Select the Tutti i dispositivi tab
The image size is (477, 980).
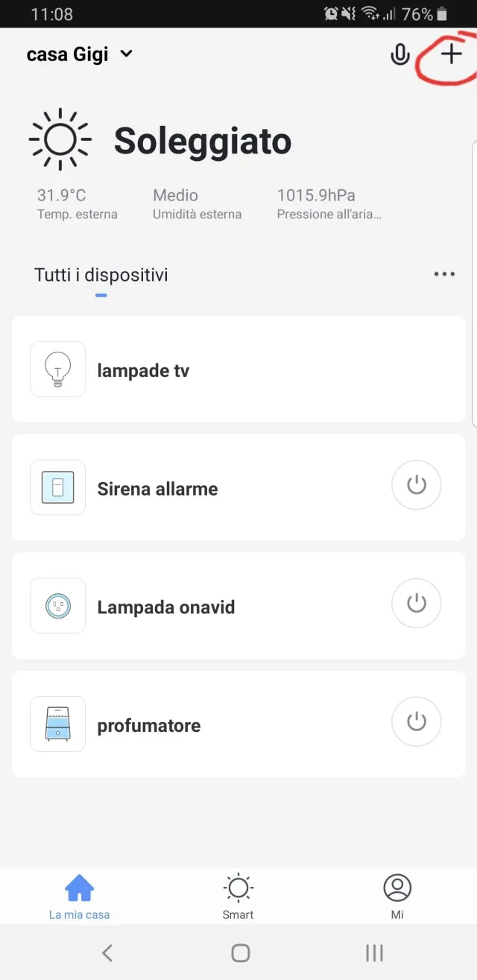pos(100,274)
